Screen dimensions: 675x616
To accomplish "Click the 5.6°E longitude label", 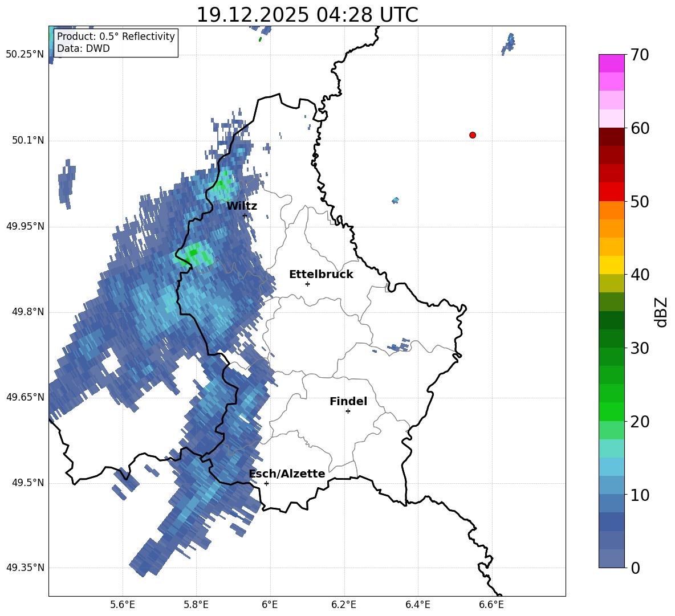I will click(x=123, y=605).
